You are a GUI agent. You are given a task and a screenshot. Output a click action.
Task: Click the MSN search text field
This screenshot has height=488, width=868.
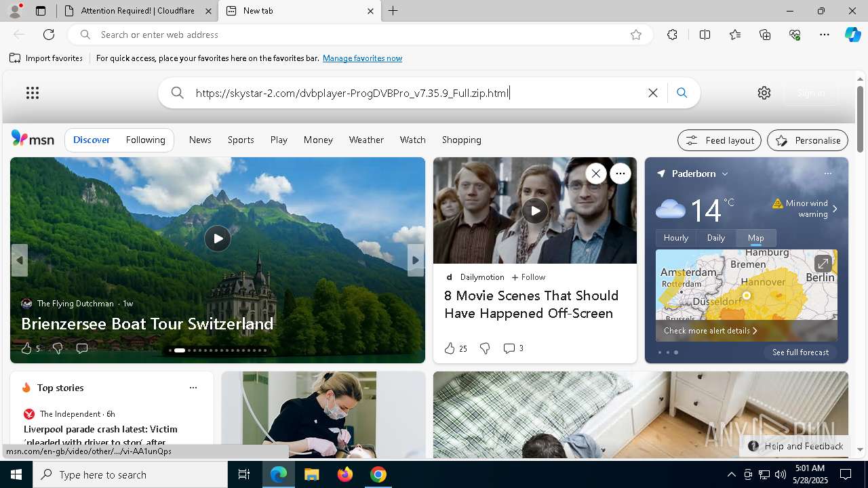417,93
